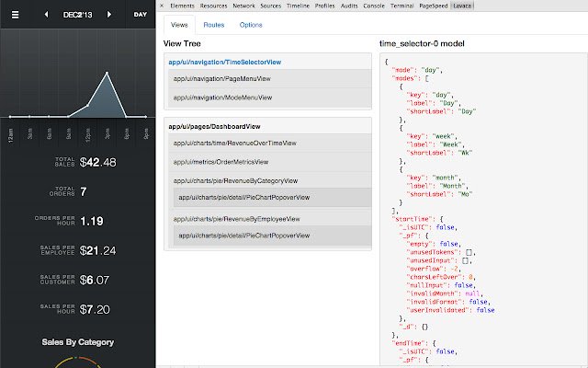Close the DevTools panel with X icon
Image resolution: width=588 pixels, height=368 pixels.
click(x=162, y=6)
